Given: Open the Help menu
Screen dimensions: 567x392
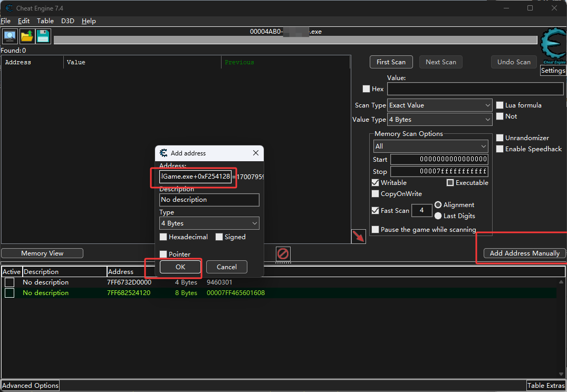Looking at the screenshot, I should point(89,21).
